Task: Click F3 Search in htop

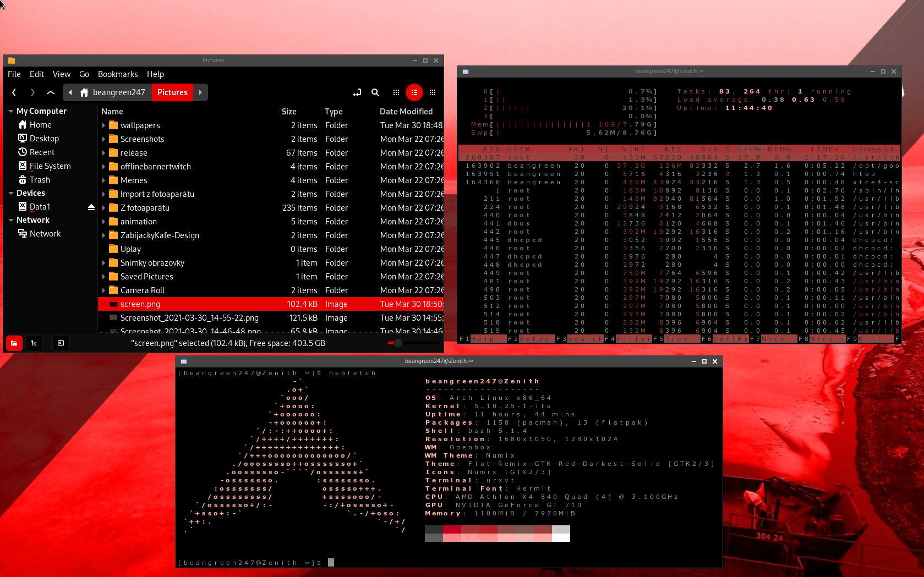Action: (x=580, y=339)
